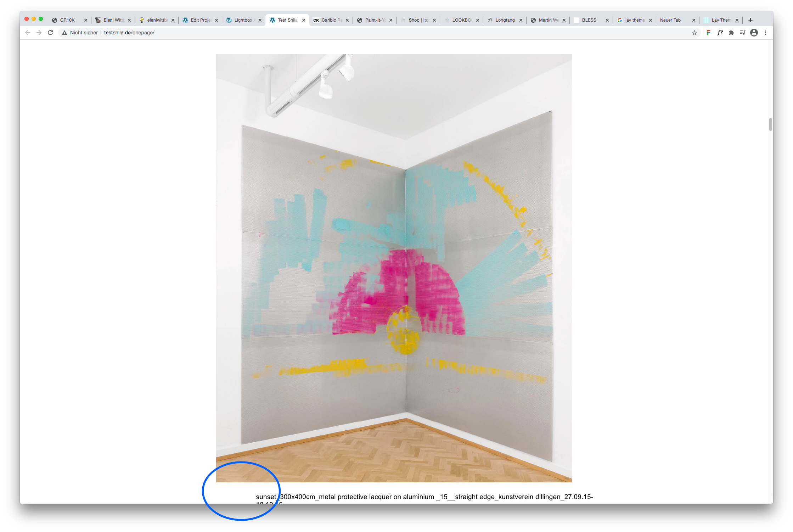The image size is (793, 532).
Task: Switch to the Longtang tab
Action: (505, 20)
